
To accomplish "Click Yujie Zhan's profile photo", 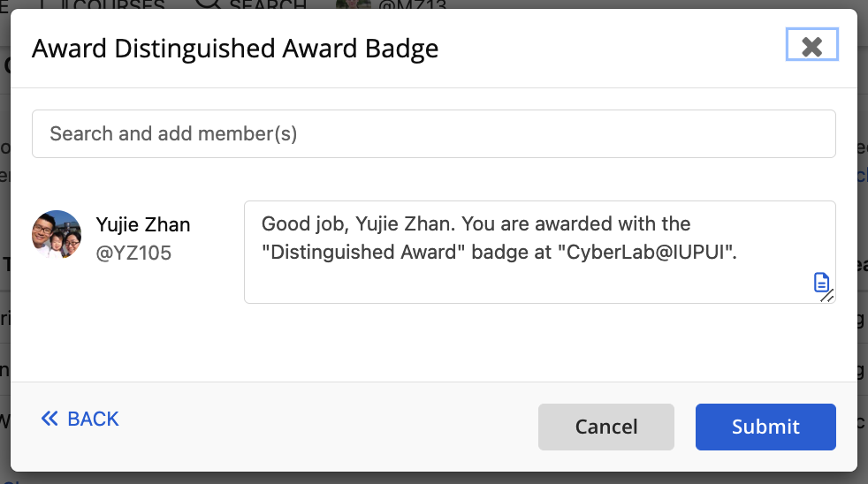I will 57,235.
